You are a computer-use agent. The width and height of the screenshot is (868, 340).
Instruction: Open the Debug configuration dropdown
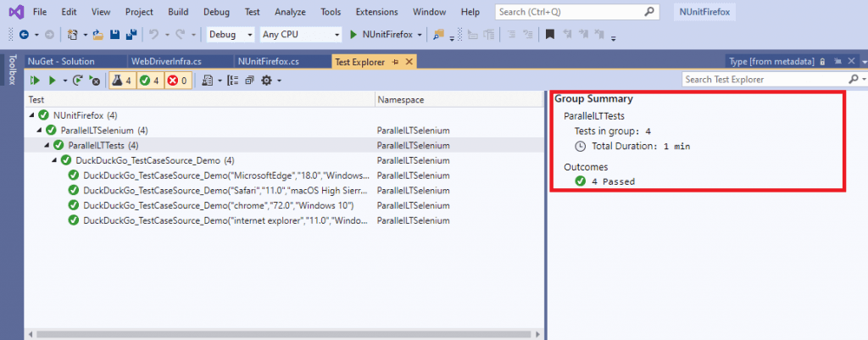(231, 35)
